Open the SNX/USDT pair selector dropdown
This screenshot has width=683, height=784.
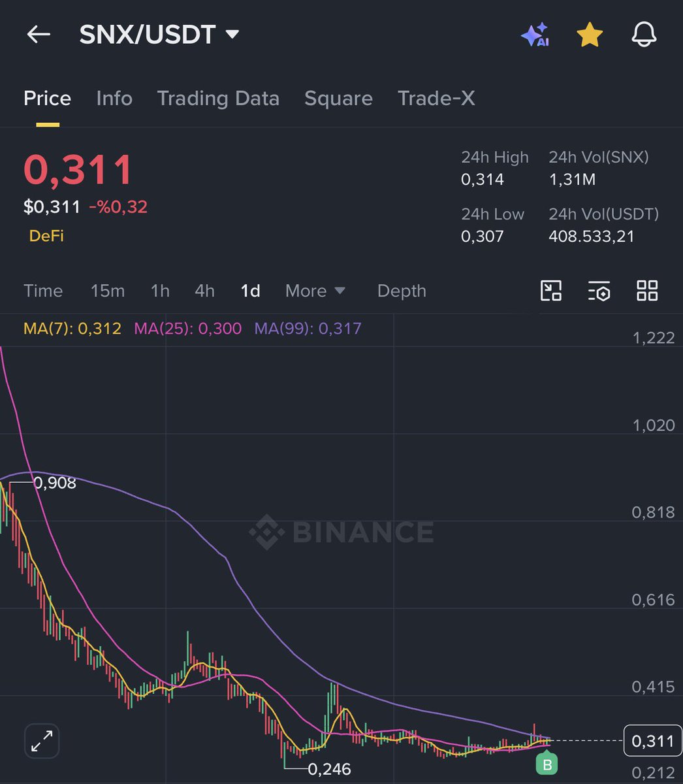tap(159, 35)
